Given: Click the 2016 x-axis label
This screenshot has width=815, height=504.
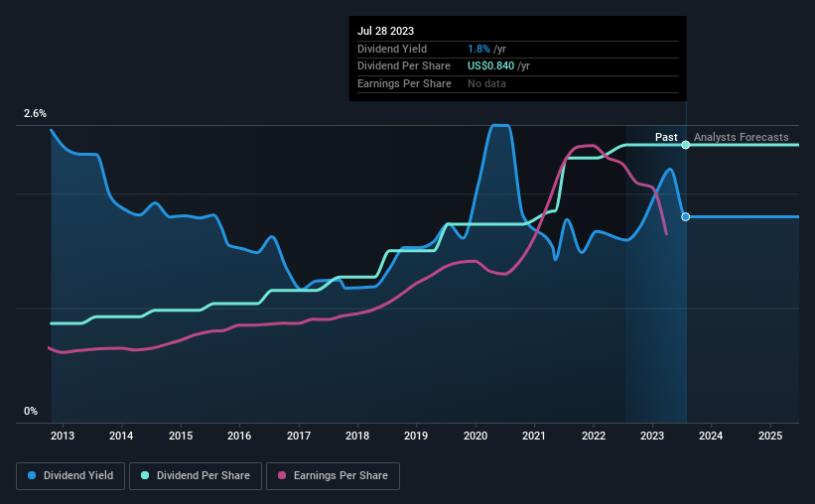Looking at the screenshot, I should pyautogui.click(x=239, y=436).
